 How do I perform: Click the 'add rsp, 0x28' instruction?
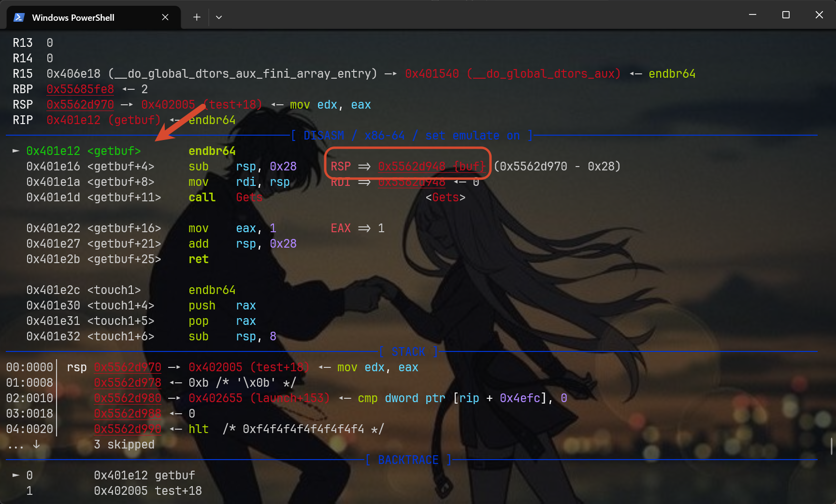pos(243,244)
